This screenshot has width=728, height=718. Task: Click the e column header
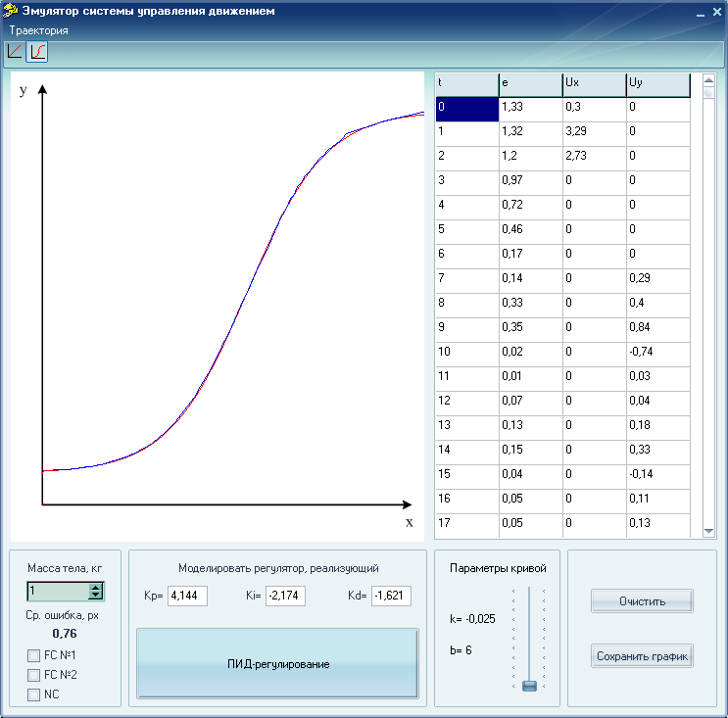coord(531,85)
